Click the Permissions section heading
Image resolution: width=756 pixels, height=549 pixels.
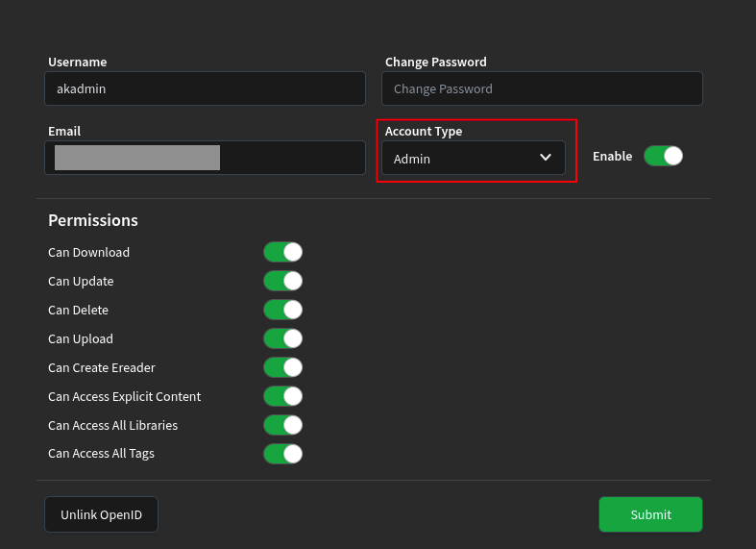click(x=93, y=220)
